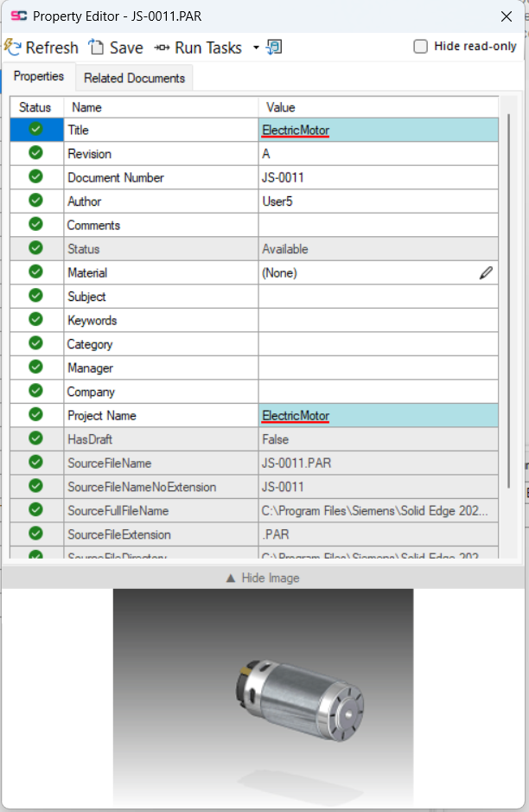Click the green check icon beside Revision
Image resolution: width=529 pixels, height=812 pixels.
35,153
